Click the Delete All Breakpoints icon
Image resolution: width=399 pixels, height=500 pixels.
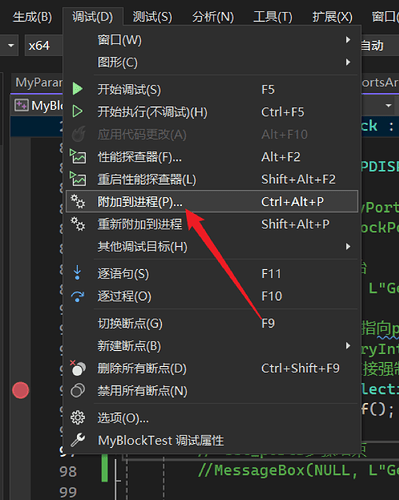click(78, 368)
